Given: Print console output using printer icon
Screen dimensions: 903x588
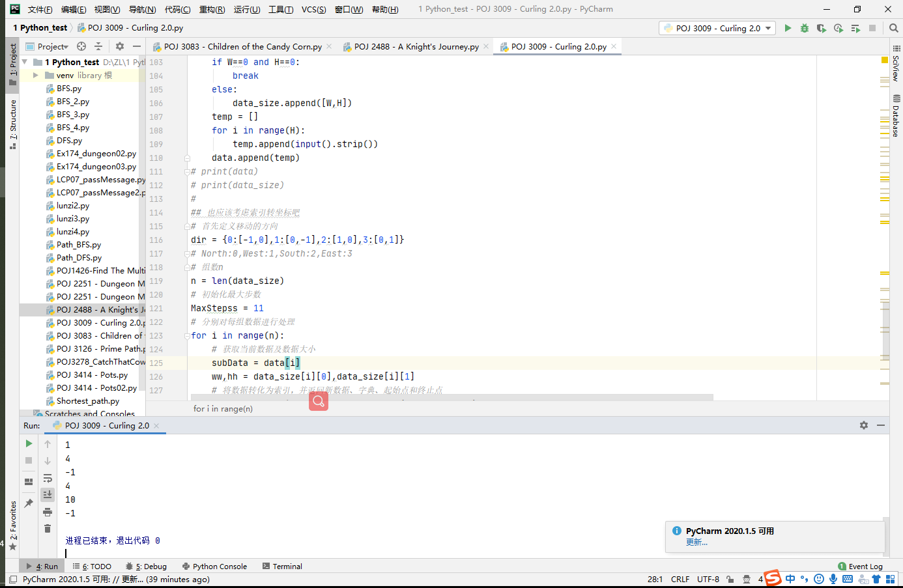Looking at the screenshot, I should pyautogui.click(x=47, y=512).
